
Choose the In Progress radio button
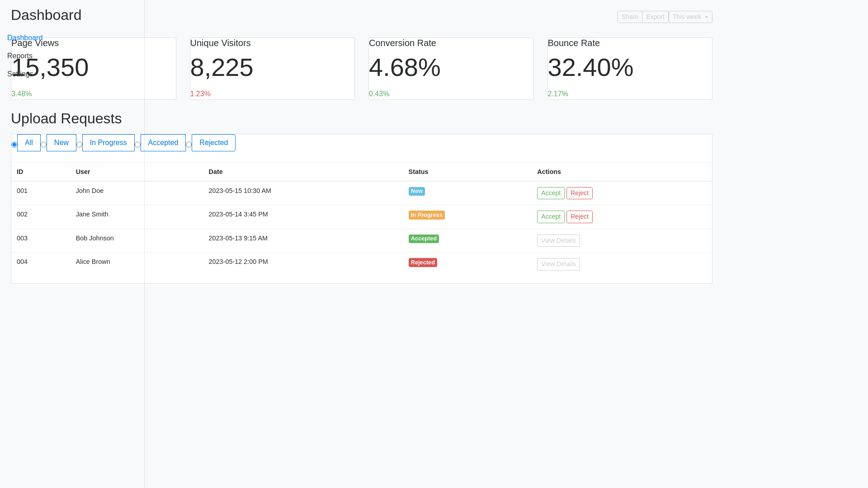[80, 145]
